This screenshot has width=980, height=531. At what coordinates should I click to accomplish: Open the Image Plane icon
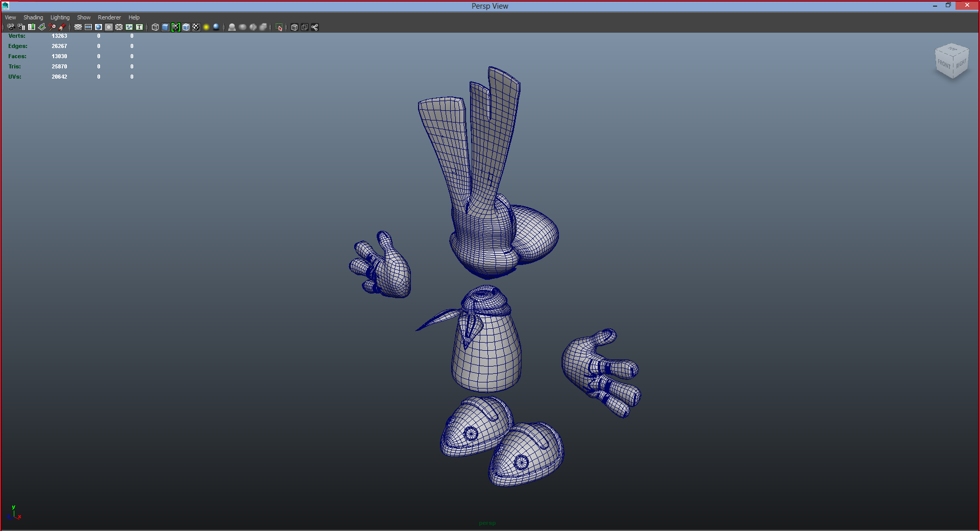click(x=42, y=27)
